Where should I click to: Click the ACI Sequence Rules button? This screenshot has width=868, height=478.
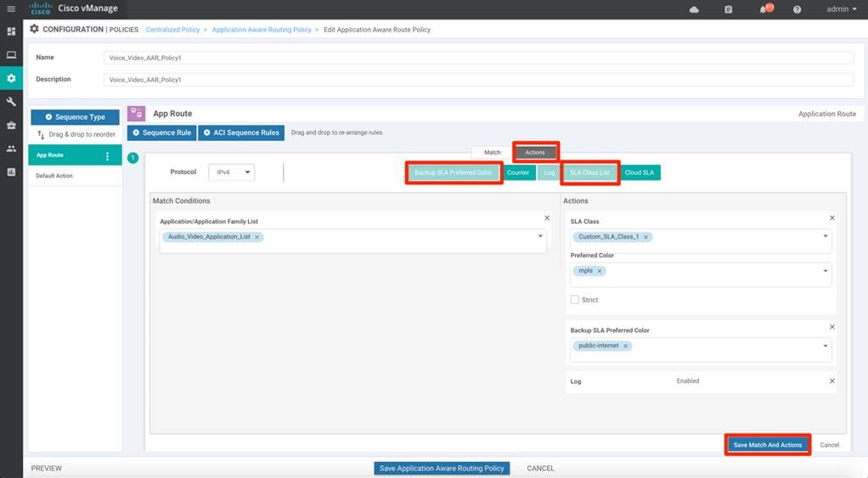click(241, 132)
